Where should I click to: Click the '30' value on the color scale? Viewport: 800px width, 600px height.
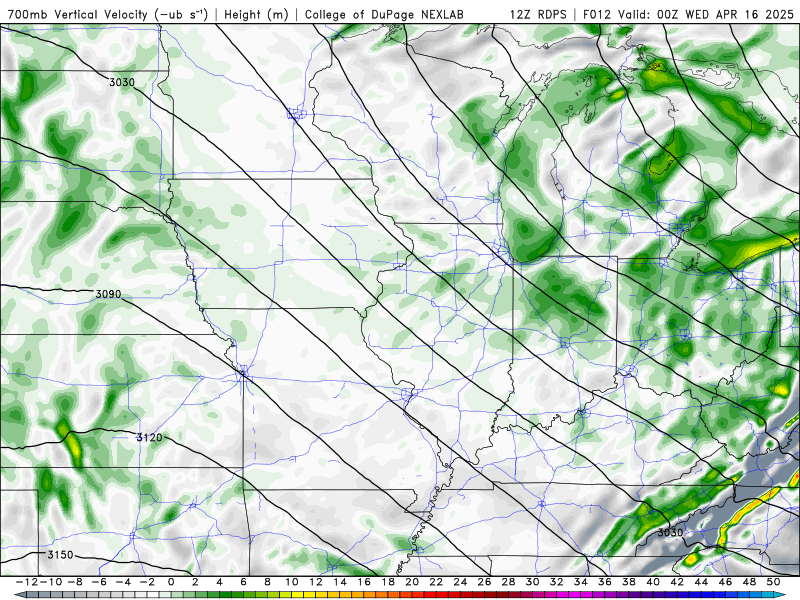point(532,582)
